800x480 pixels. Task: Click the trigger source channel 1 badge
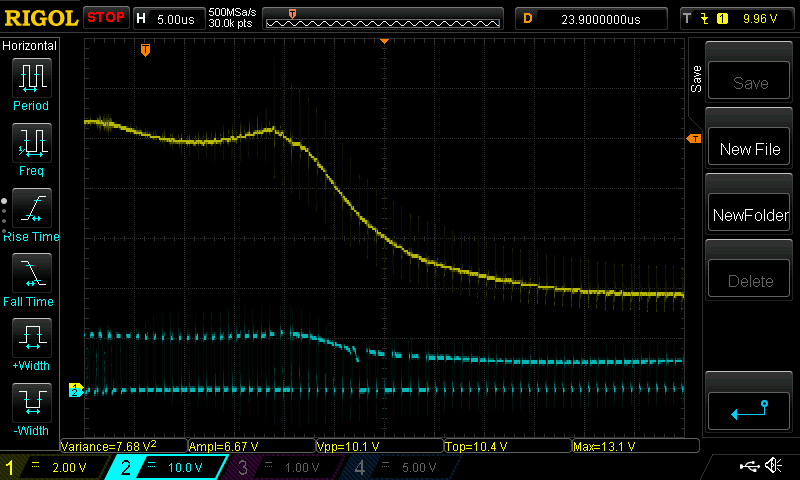[x=722, y=19]
